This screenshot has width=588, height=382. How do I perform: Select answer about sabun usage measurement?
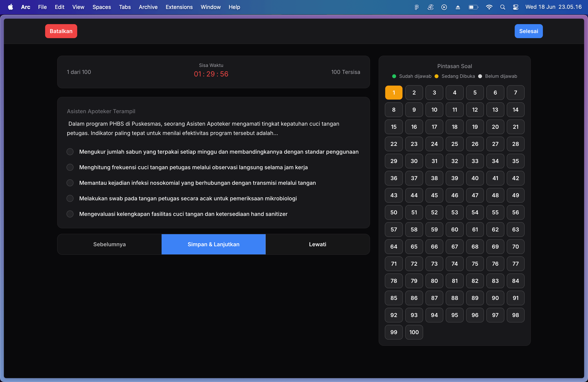(x=70, y=152)
